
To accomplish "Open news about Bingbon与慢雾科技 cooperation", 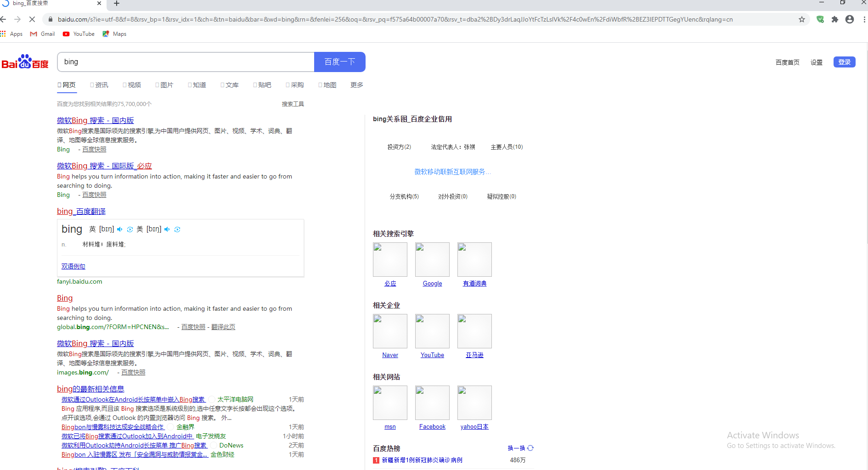I will point(113,427).
